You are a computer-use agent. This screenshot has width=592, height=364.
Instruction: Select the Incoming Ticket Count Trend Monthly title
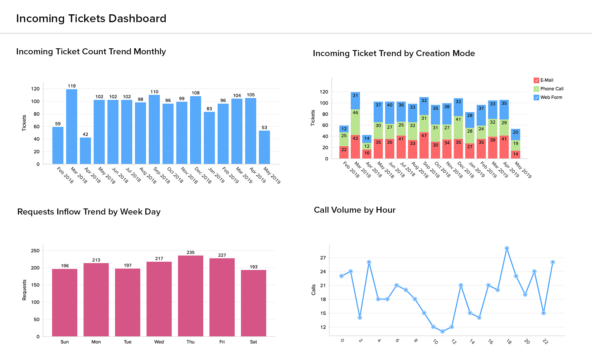coord(91,52)
